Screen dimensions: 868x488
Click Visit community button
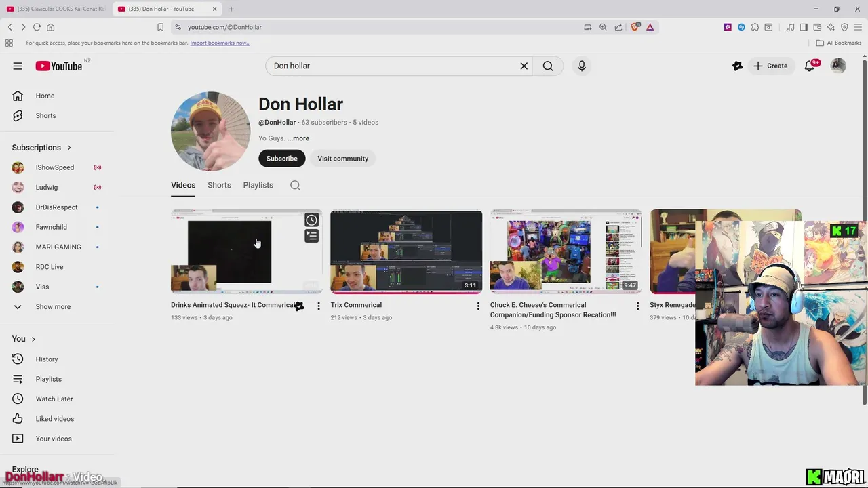pyautogui.click(x=342, y=159)
